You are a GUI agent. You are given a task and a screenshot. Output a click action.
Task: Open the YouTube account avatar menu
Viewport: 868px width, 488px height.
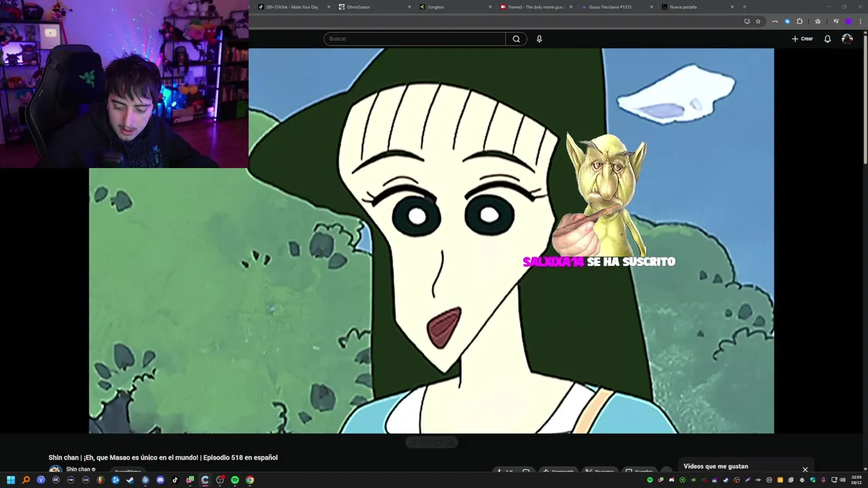point(847,39)
